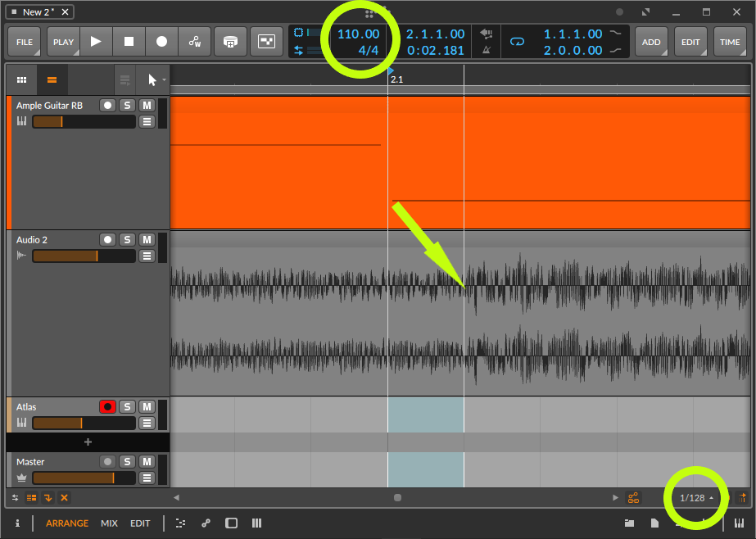Click the ADD button
The image size is (756, 539).
click(x=651, y=42)
